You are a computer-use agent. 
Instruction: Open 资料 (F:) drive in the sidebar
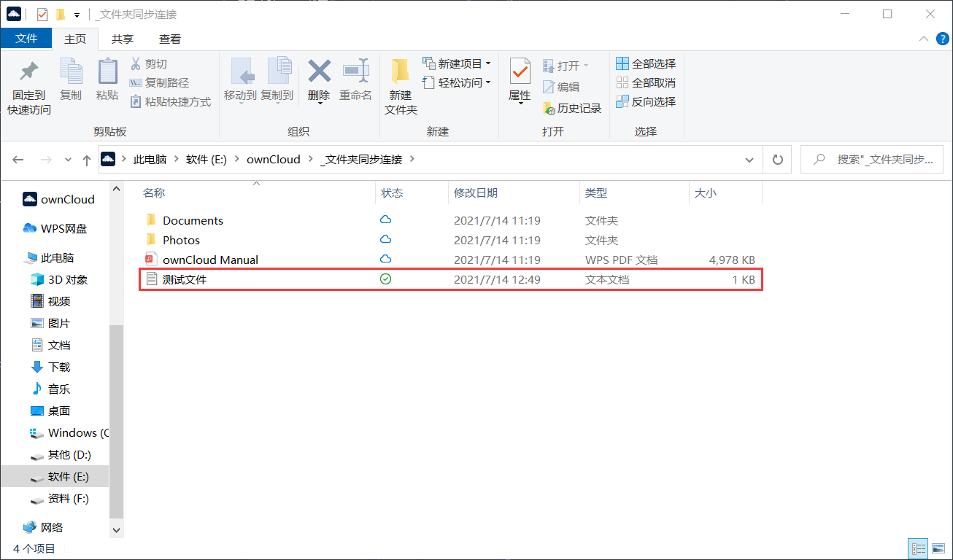click(60, 498)
